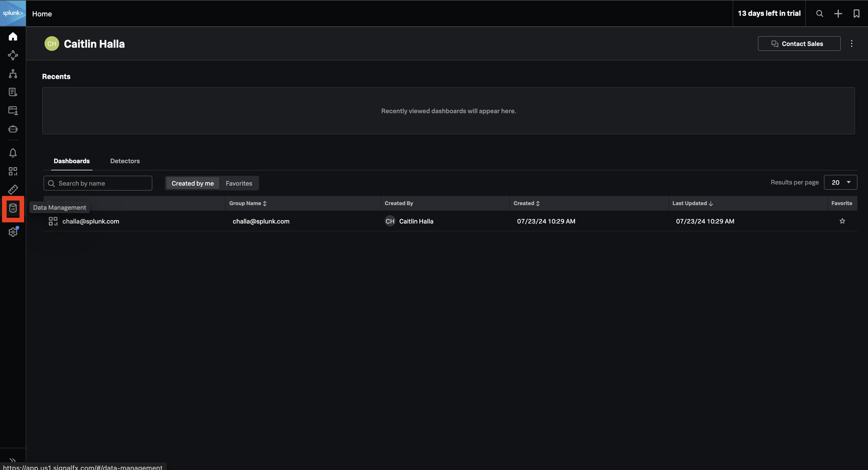Expand the sidebar with double-chevron icon
This screenshot has height=470, width=868.
[13, 460]
